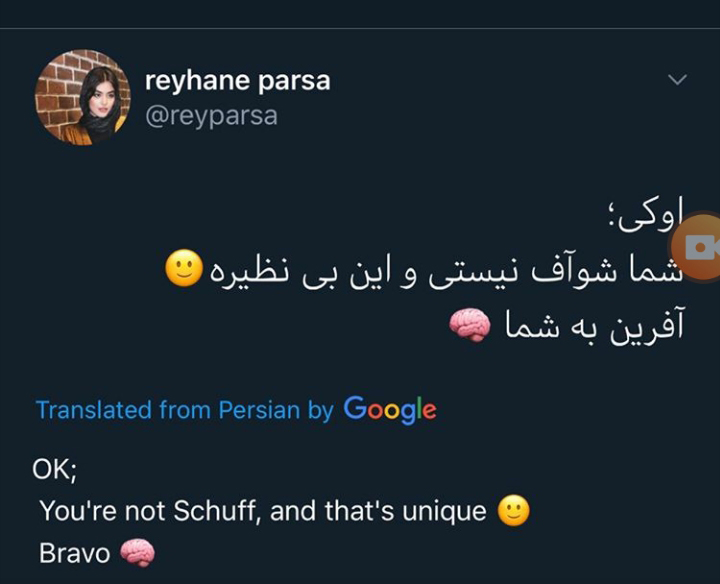Click the smiley emoji in the Persian tweet

183,270
